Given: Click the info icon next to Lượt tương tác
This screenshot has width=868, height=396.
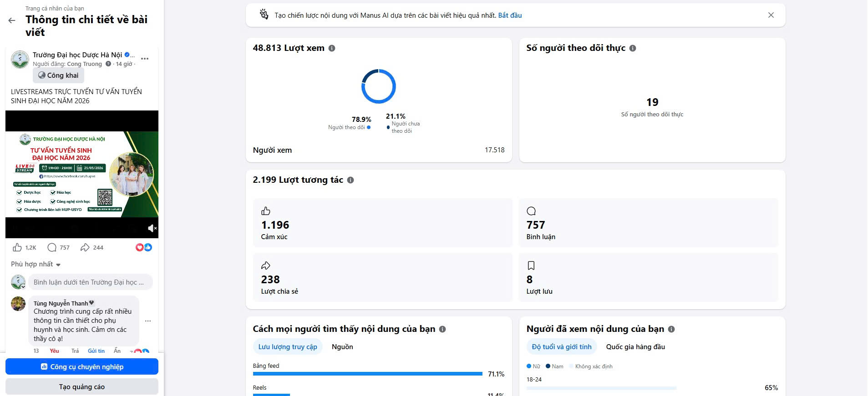Looking at the screenshot, I should pos(350,180).
